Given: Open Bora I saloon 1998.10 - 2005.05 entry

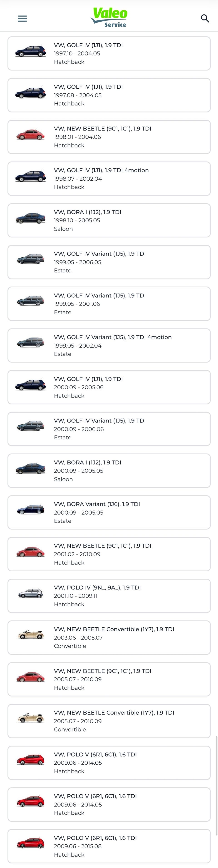Looking at the screenshot, I should [109, 220].
